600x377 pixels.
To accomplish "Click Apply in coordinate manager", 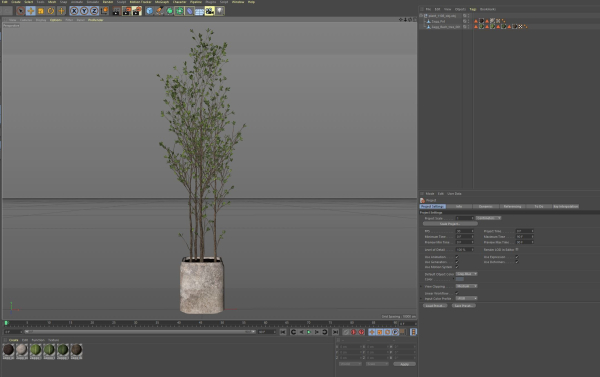I will tap(404, 364).
